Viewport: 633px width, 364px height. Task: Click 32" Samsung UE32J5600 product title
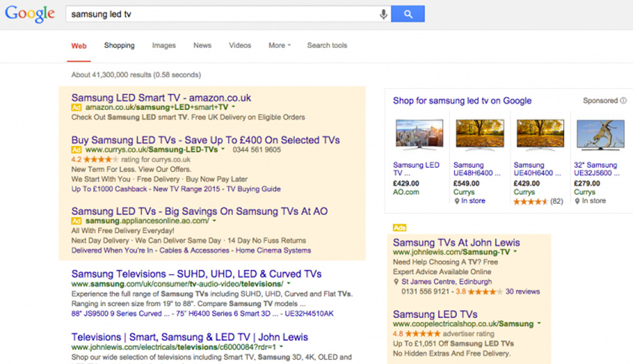596,169
